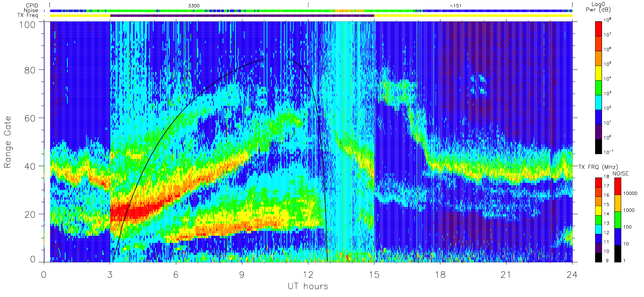Click the red NOISE 10000 legend swatch
Screen dimensions: 644x297
click(x=618, y=186)
